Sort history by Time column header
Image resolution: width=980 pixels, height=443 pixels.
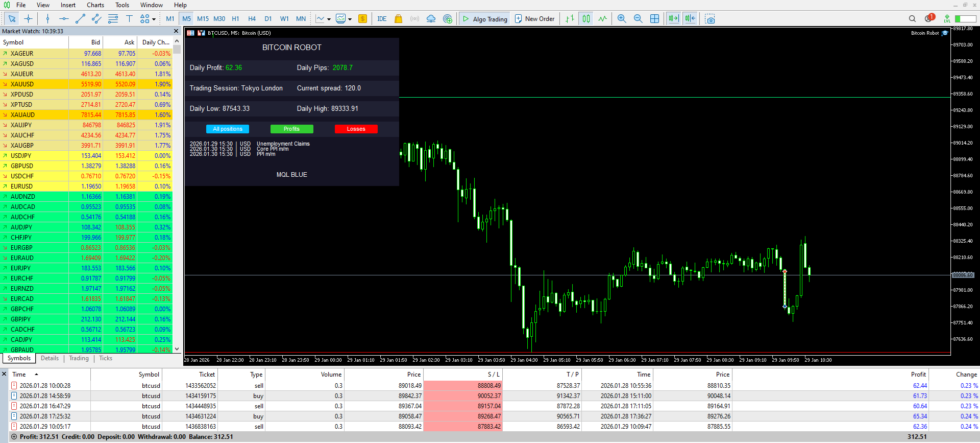point(50,375)
